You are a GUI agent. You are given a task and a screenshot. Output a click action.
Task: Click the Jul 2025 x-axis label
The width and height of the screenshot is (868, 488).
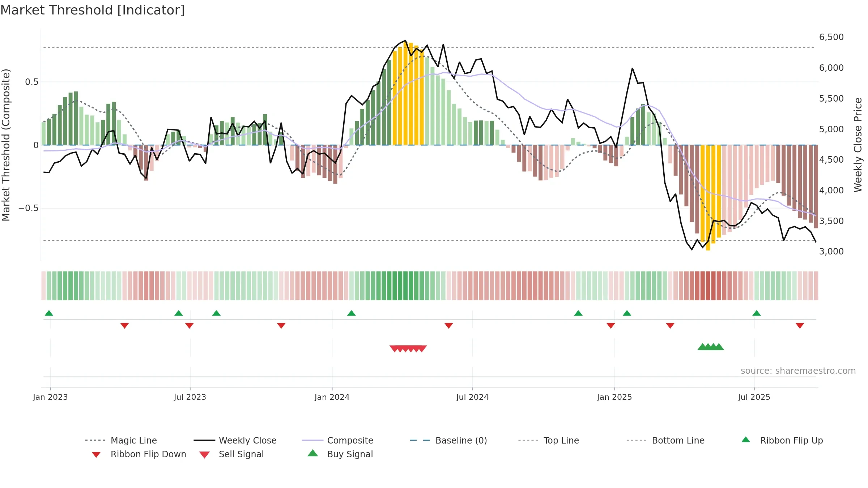click(754, 397)
